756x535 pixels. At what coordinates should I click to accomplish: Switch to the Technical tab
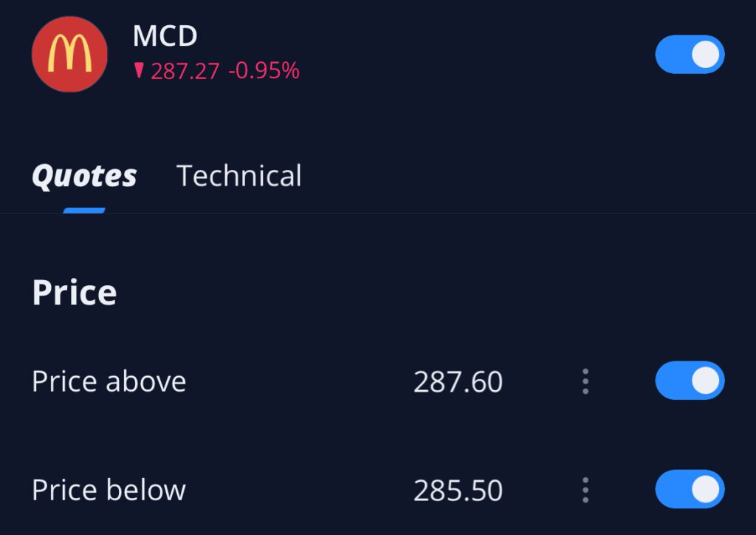(239, 176)
